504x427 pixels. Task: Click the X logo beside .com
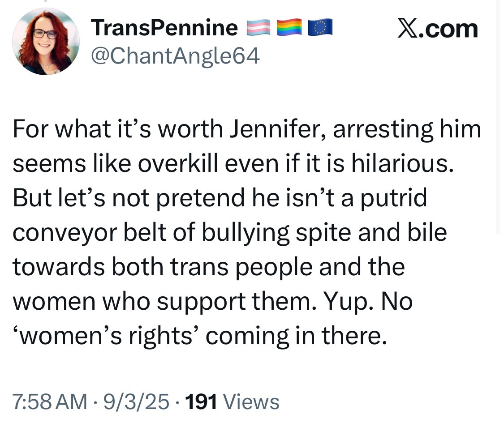408,29
